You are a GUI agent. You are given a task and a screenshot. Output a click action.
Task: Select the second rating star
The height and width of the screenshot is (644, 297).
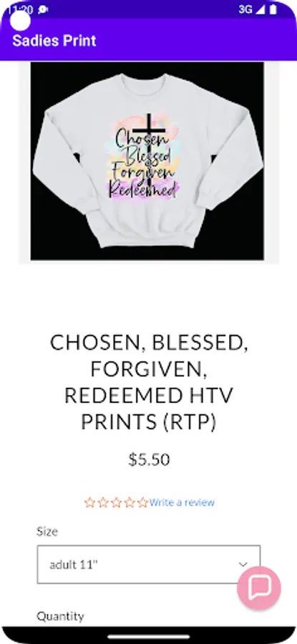coord(103,502)
